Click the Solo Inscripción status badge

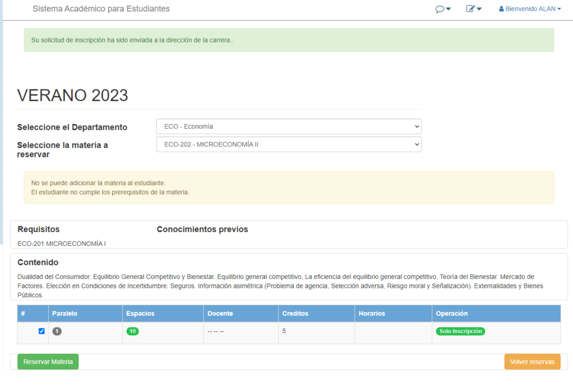pyautogui.click(x=460, y=331)
